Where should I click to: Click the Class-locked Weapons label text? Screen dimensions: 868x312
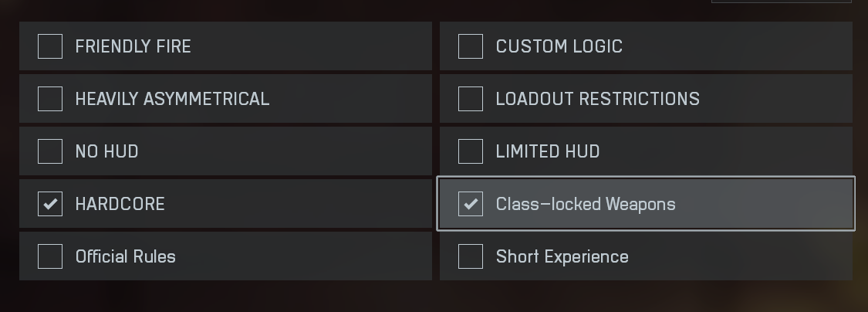coord(585,205)
